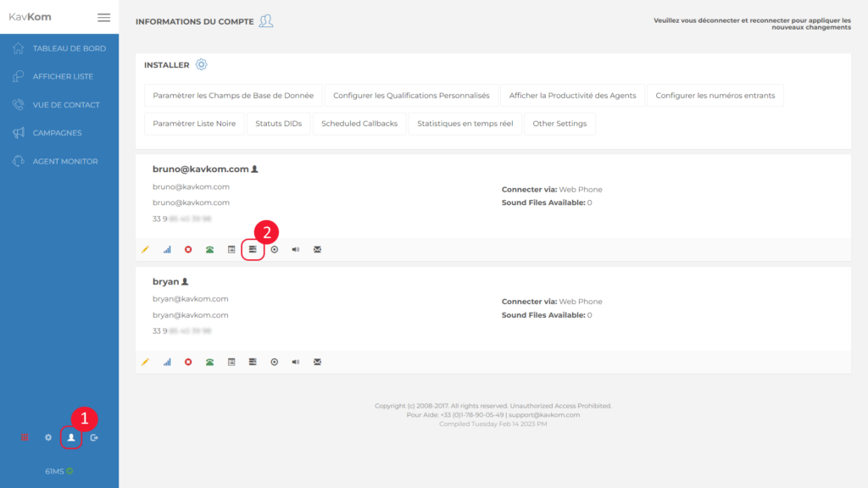868x488 pixels.
Task: Toggle the hamburger menu near KavKom logo
Action: coord(103,17)
